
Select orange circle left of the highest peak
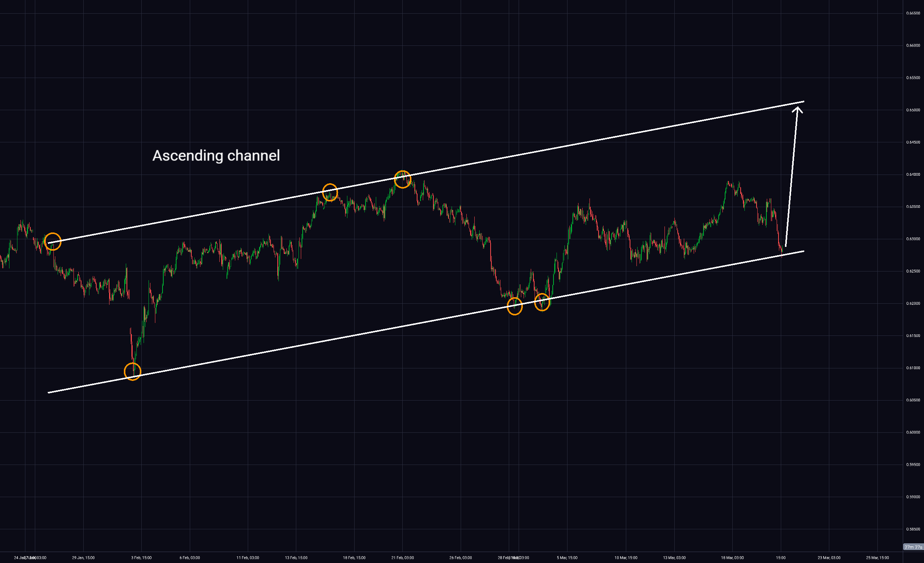click(x=330, y=192)
